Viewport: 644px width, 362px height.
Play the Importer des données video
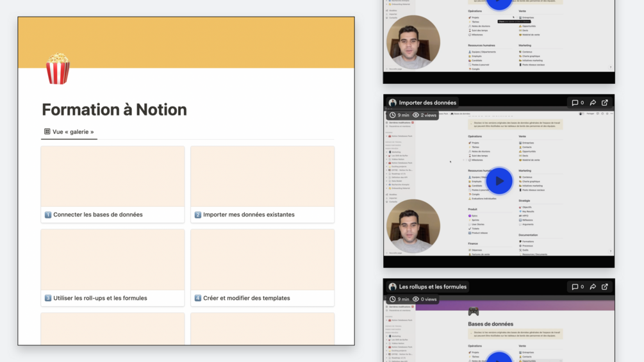click(499, 181)
